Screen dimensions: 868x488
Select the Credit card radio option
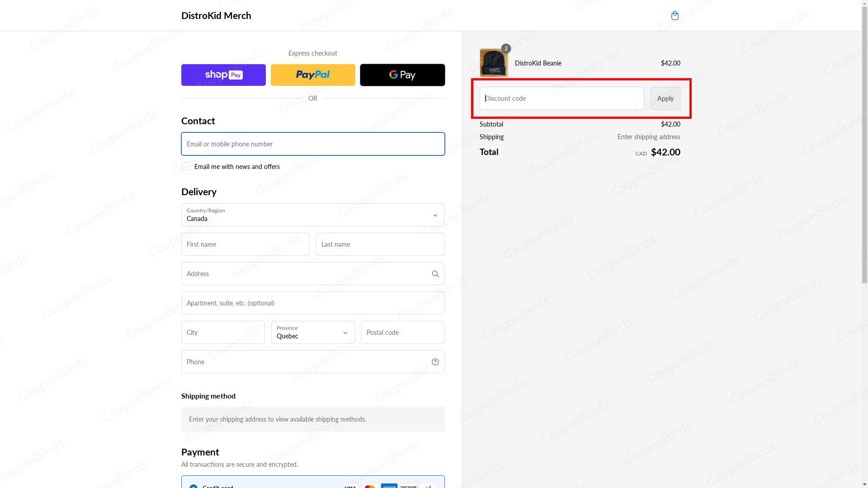point(193,486)
